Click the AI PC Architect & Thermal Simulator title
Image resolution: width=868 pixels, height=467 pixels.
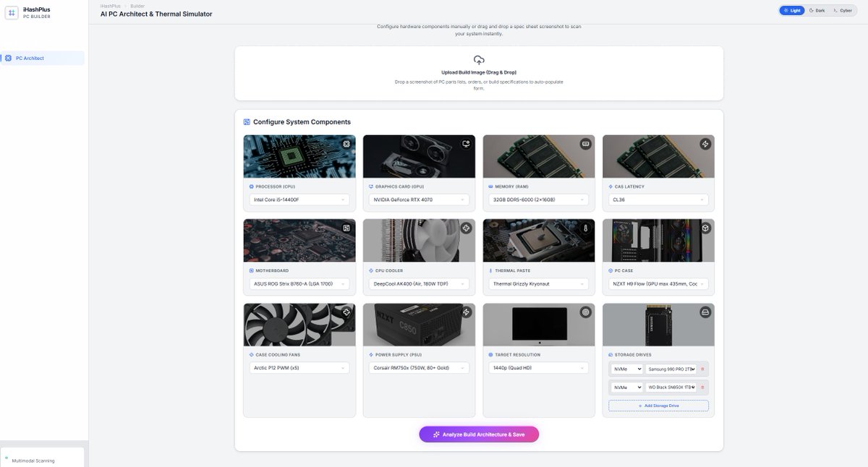click(156, 14)
